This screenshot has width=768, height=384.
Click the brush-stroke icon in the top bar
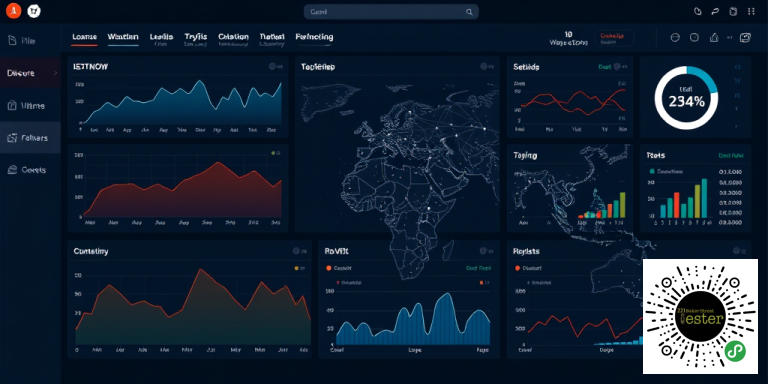pyautogui.click(x=716, y=11)
